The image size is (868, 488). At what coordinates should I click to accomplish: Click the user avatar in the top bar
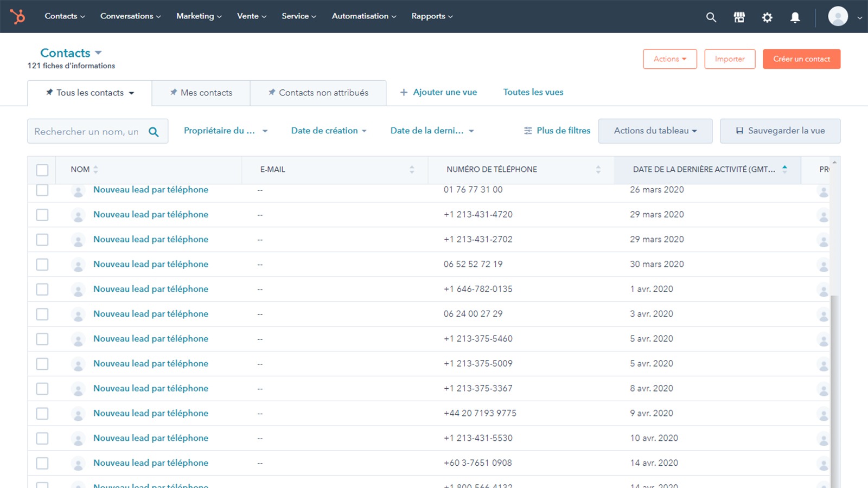837,16
